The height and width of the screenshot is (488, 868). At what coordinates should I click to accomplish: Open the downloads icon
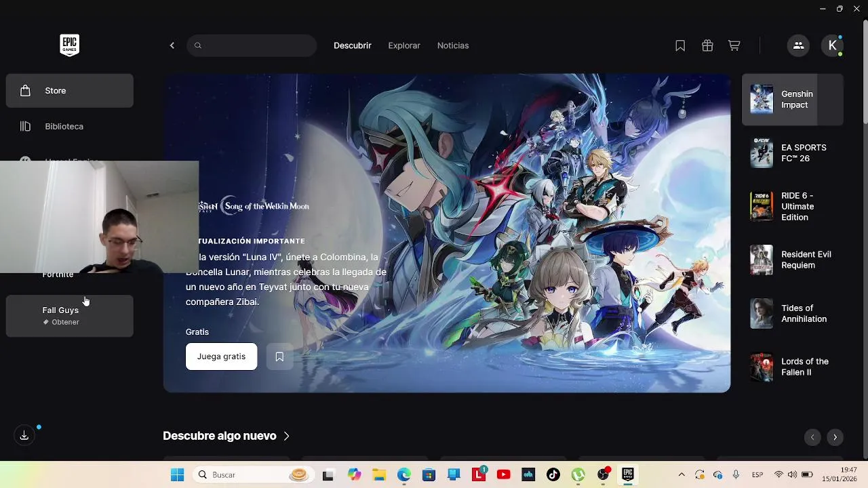24,435
